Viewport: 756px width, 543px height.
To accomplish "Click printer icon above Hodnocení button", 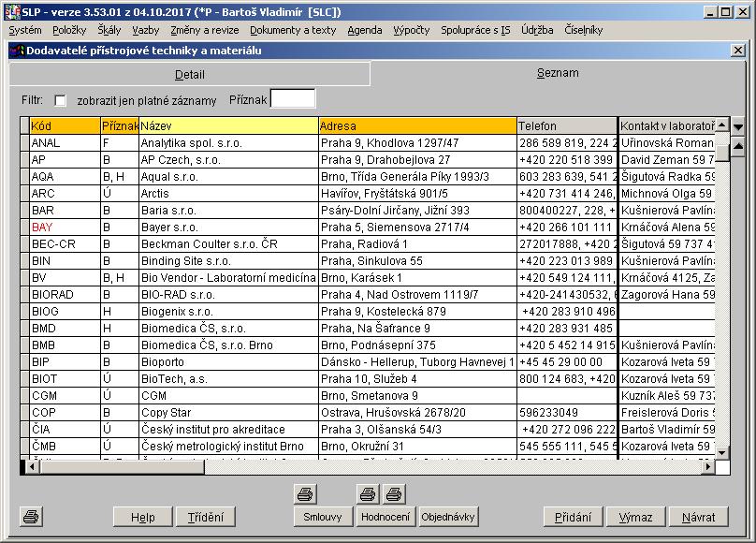I will click(x=368, y=493).
